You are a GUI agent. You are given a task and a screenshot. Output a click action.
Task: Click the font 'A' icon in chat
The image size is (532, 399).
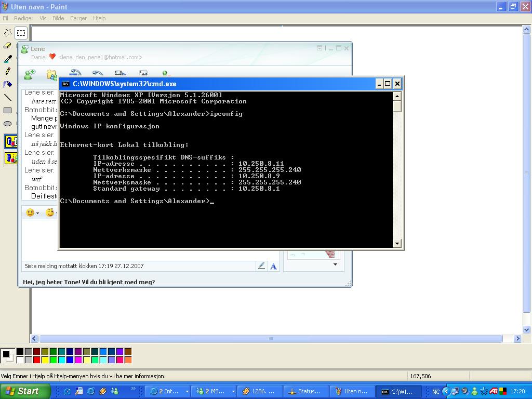273,267
